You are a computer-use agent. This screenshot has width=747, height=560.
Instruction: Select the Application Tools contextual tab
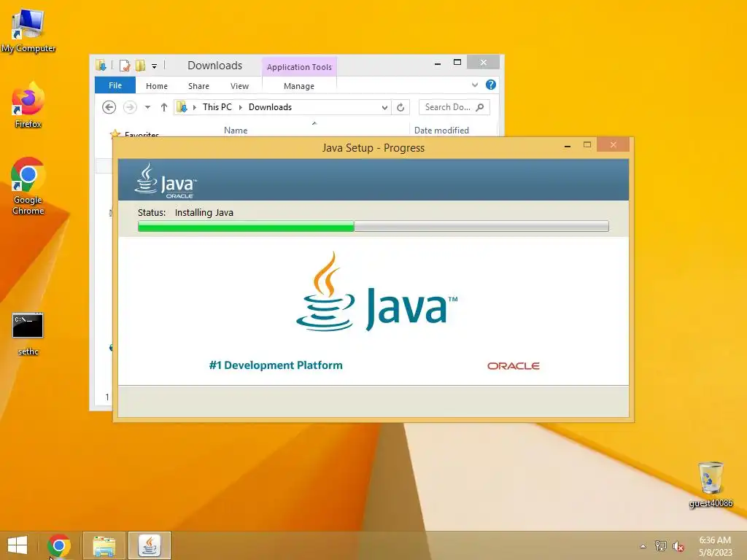299,66
